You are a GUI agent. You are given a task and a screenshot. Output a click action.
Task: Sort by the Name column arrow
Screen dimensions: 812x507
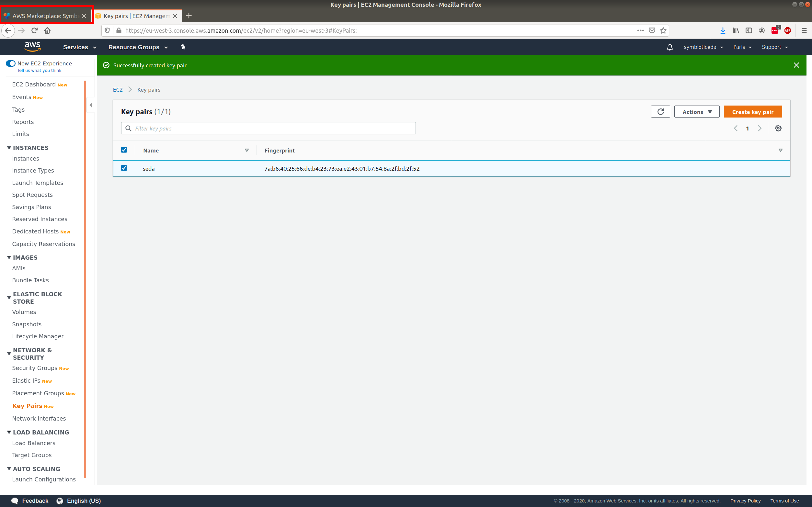246,150
